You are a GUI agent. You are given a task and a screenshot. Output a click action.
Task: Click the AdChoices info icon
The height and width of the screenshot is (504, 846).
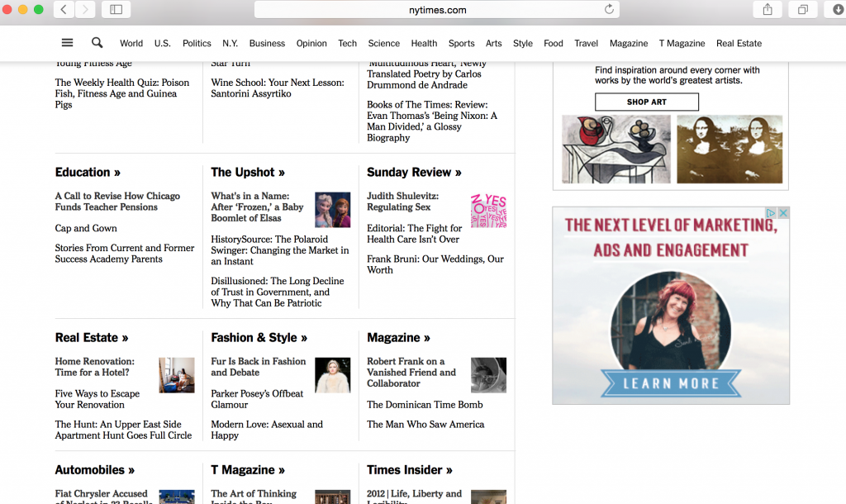click(771, 213)
